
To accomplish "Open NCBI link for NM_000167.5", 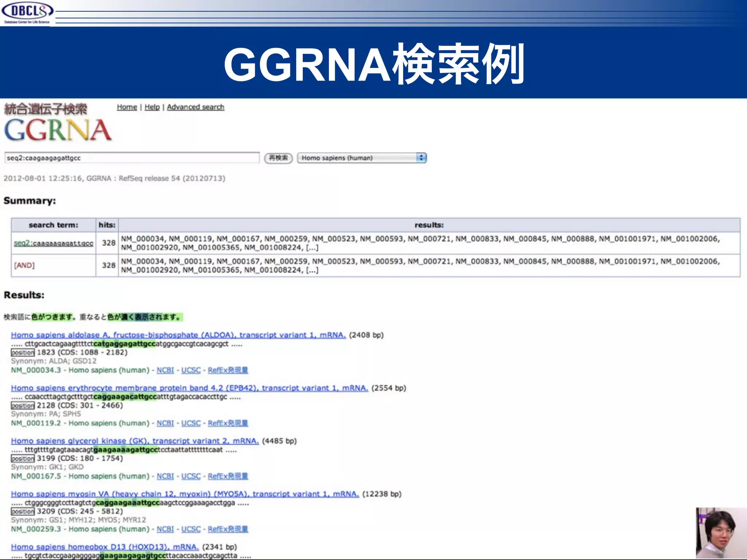I will click(165, 476).
